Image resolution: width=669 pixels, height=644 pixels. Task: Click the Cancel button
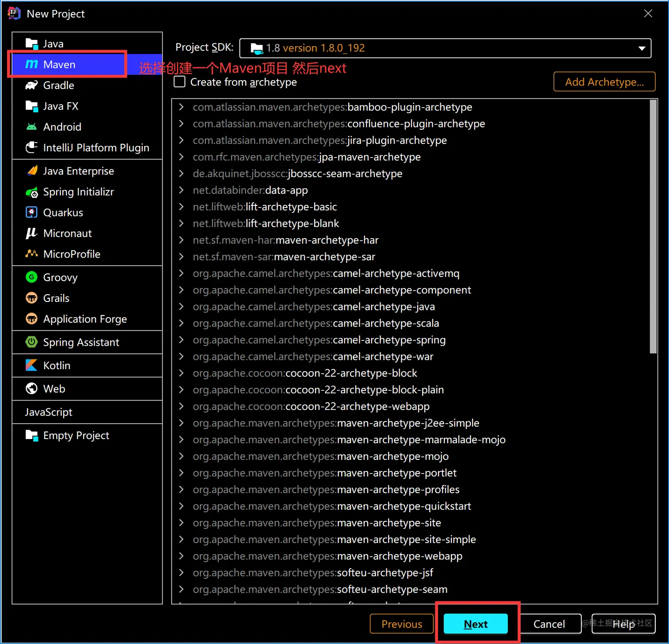point(549,624)
